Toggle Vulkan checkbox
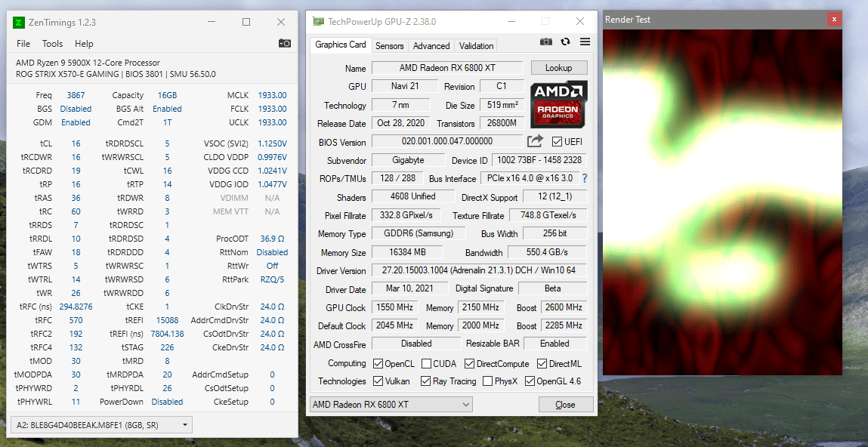The height and width of the screenshot is (447, 868). (378, 381)
